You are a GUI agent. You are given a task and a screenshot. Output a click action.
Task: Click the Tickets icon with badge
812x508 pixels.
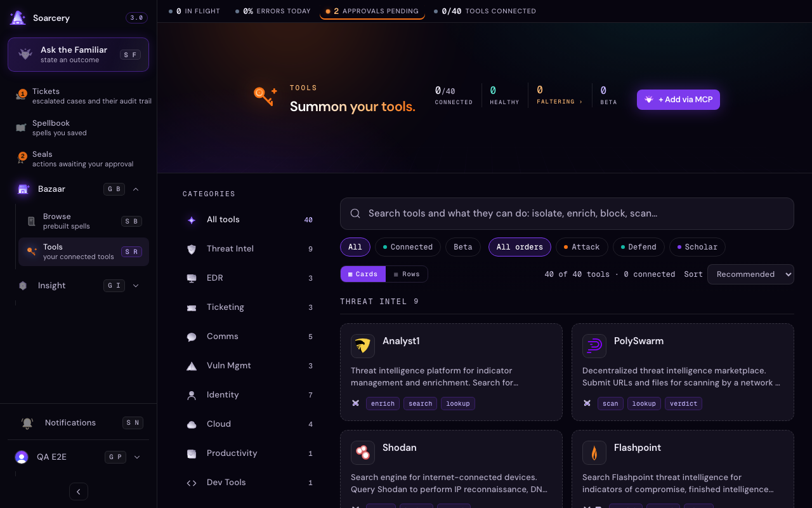[21, 95]
